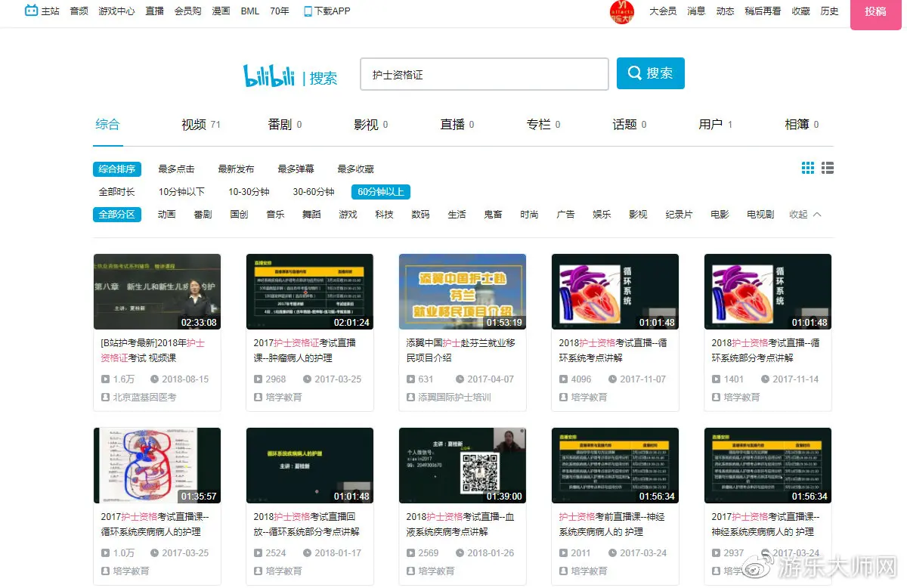Open 大会员 link in top bar
This screenshot has height=588, width=907.
point(663,11)
